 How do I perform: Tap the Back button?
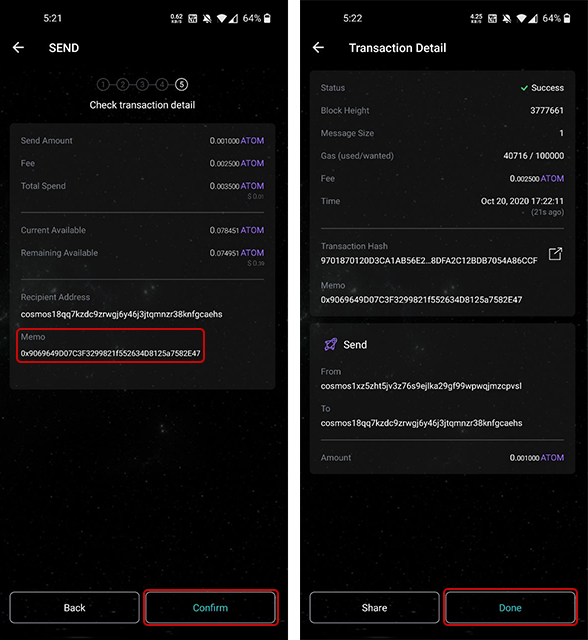coord(74,607)
